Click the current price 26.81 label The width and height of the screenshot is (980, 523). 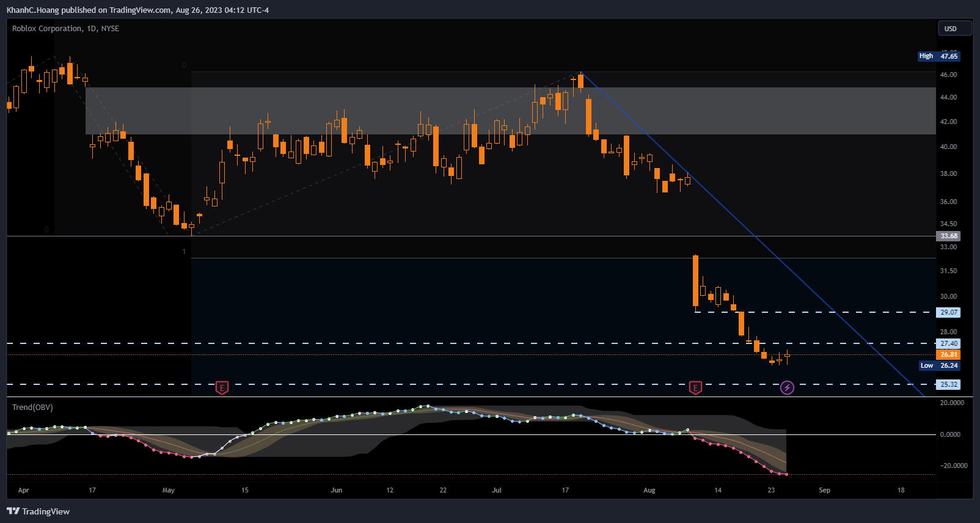pyautogui.click(x=948, y=354)
